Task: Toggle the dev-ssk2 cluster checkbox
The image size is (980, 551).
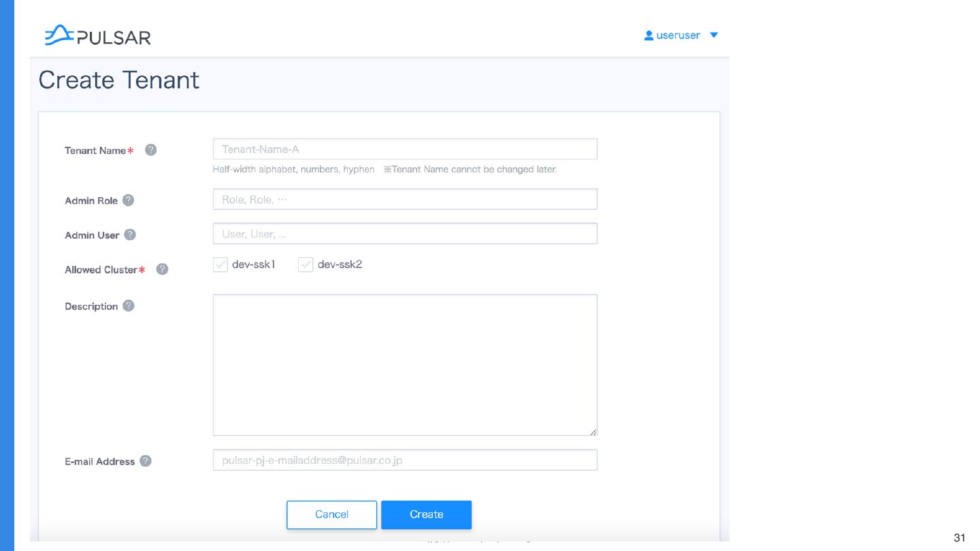Action: click(306, 265)
